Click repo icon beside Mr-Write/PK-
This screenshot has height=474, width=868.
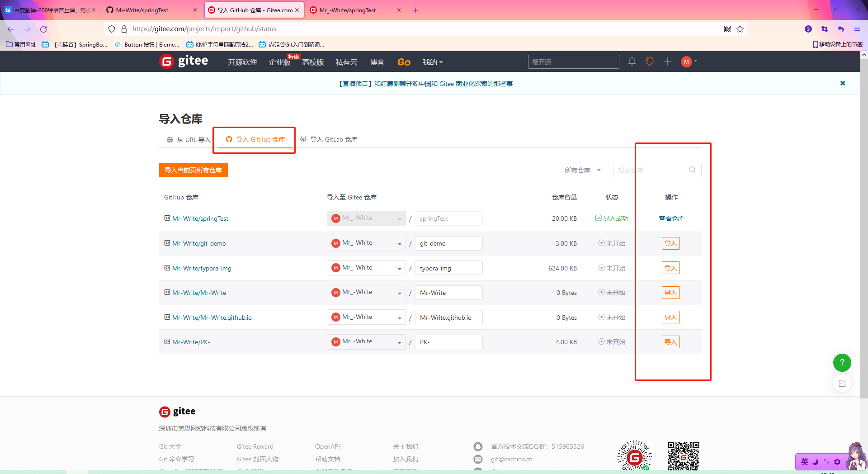click(167, 341)
